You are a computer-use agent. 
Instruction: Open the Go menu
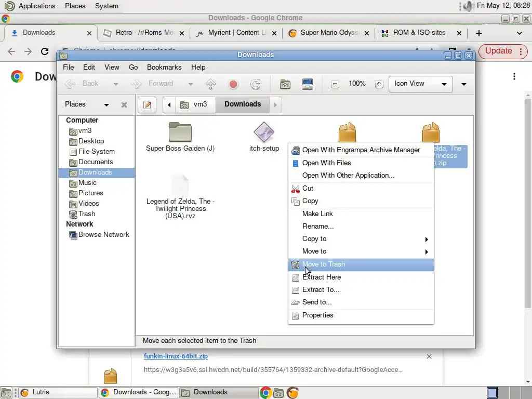pyautogui.click(x=133, y=67)
